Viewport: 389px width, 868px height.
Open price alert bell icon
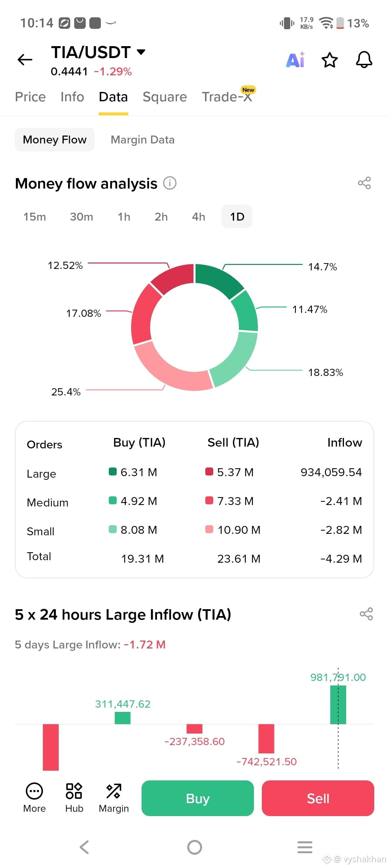click(x=364, y=59)
